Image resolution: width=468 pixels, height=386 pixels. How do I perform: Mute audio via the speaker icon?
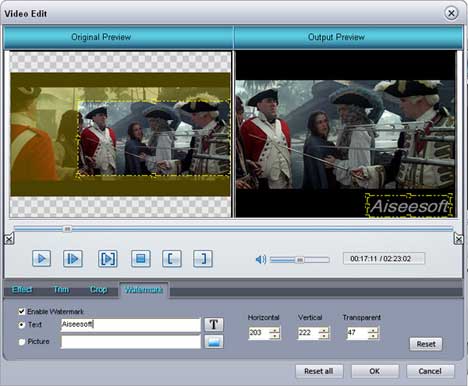click(x=261, y=259)
